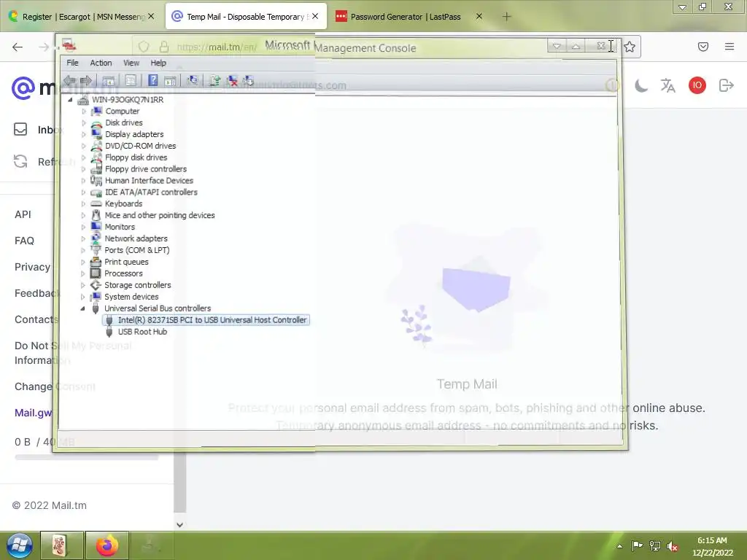Switch to Register Escargot MSN Messenger tab

(82, 17)
